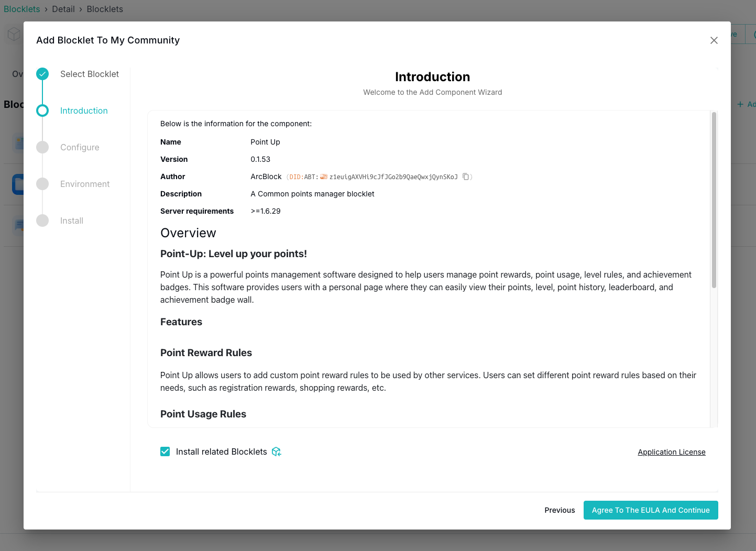756x551 pixels.
Task: Select the Configure step label
Action: [x=80, y=147]
